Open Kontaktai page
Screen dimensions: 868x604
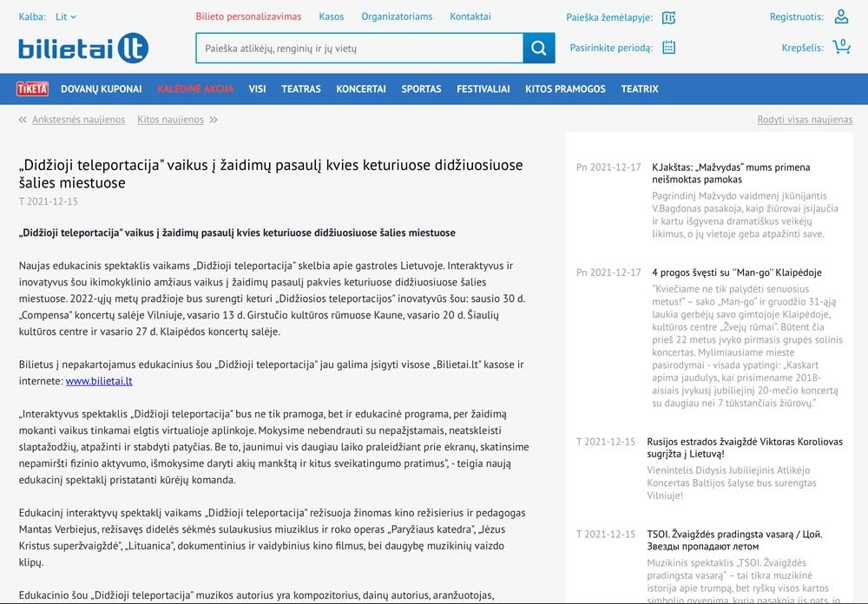(x=470, y=16)
